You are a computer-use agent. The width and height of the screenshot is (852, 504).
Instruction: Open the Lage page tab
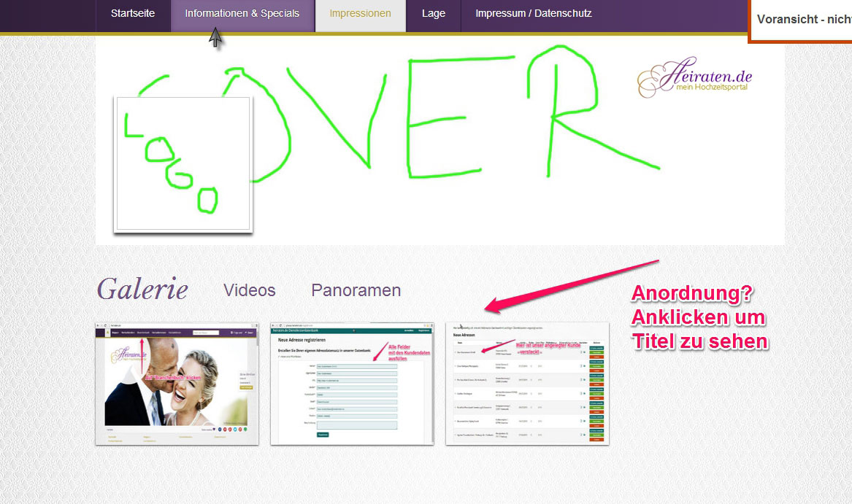(x=433, y=14)
